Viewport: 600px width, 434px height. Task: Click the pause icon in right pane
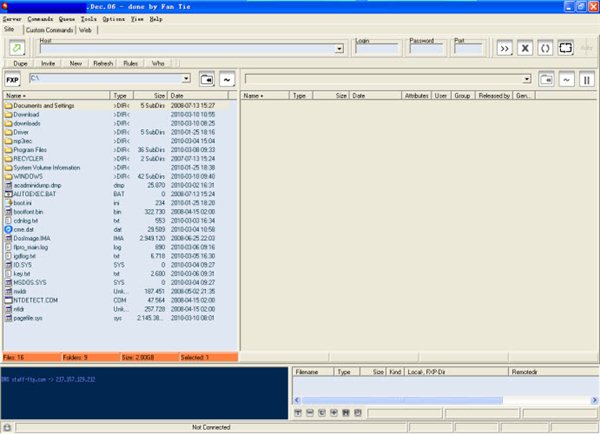click(x=587, y=78)
